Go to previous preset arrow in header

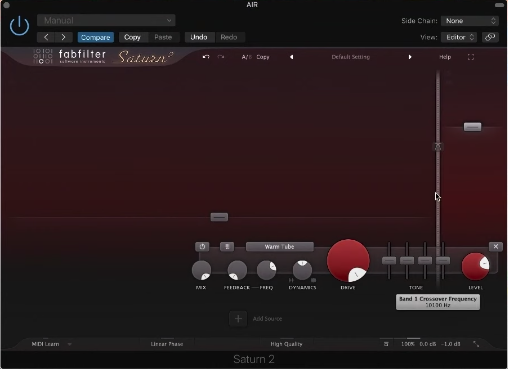click(46, 37)
